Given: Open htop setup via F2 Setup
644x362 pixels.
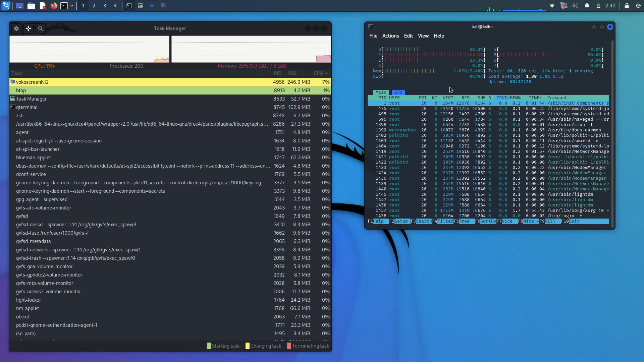Looking at the screenshot, I should [x=400, y=221].
